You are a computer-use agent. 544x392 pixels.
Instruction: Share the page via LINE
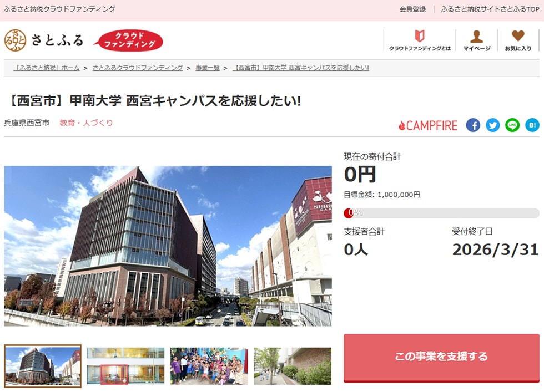coord(512,125)
